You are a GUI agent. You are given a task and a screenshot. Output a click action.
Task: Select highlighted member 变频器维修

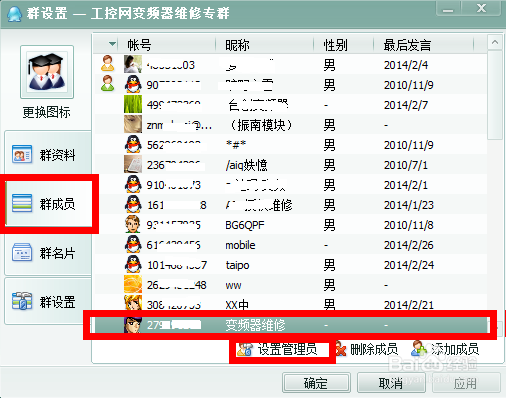point(290,325)
